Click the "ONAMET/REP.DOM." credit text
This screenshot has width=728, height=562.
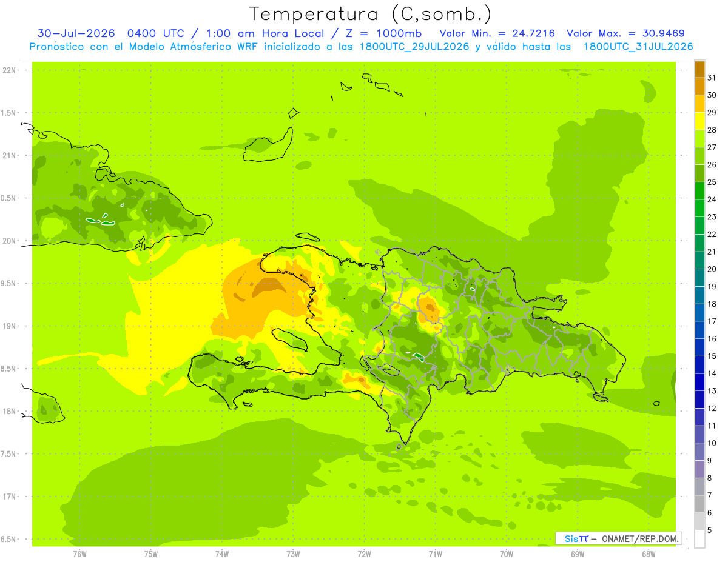(639, 538)
